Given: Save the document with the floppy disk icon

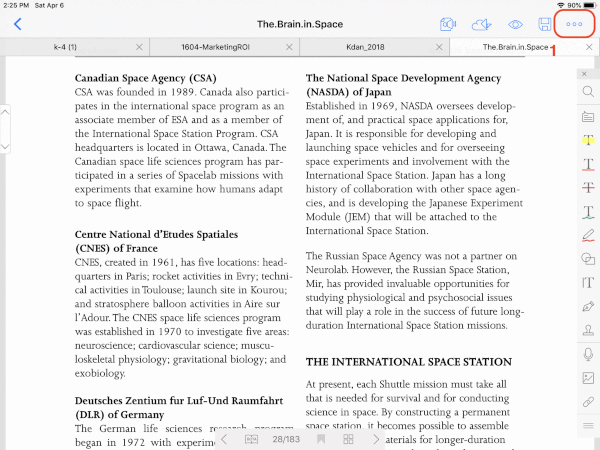Looking at the screenshot, I should [x=545, y=24].
